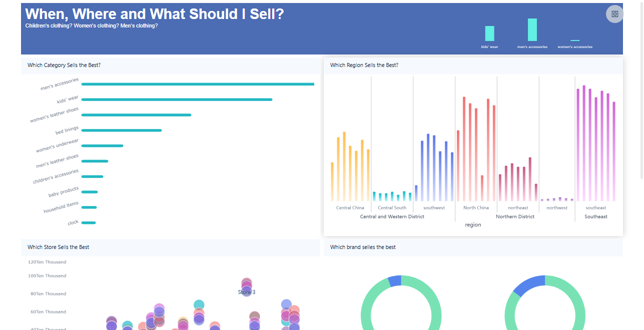
Task: Click the women's leather shoes bar
Action: pos(136,115)
